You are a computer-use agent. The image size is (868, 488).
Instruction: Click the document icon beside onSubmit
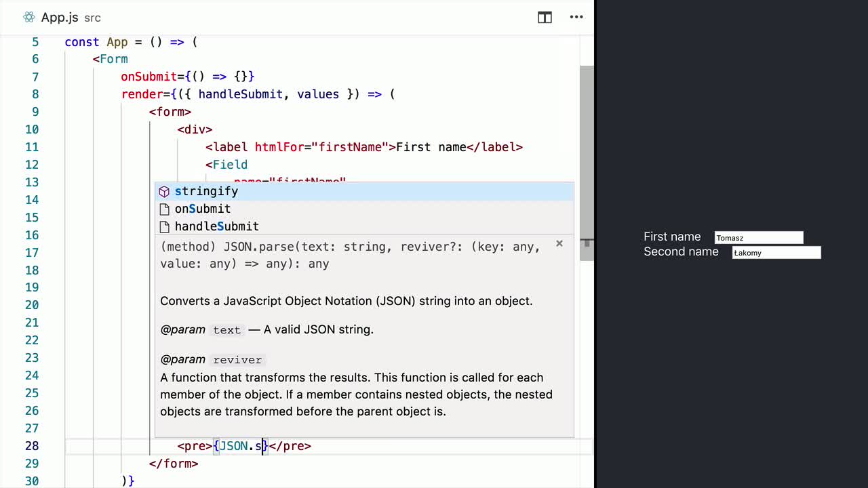[x=164, y=209]
